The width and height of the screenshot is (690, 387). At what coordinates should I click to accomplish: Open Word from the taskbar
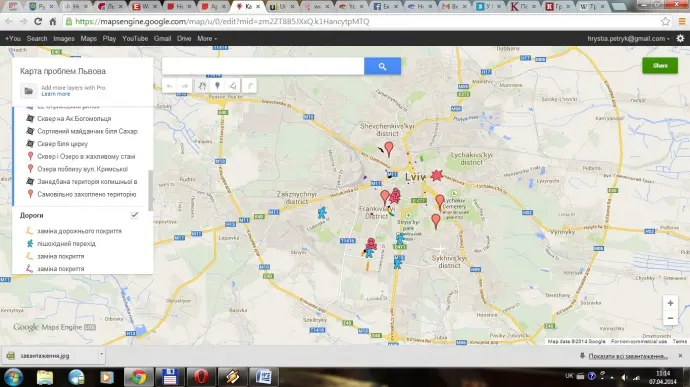[x=263, y=377]
